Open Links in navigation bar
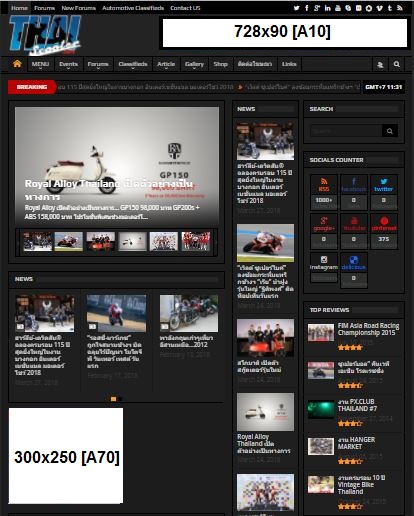Image resolution: width=414 pixels, height=516 pixels. pyautogui.click(x=289, y=64)
